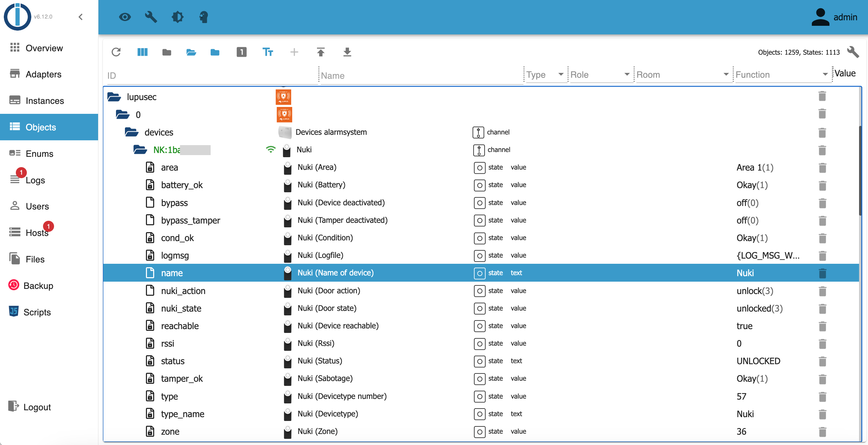Toggle expert mode head icon
This screenshot has height=445, width=868.
203,17
